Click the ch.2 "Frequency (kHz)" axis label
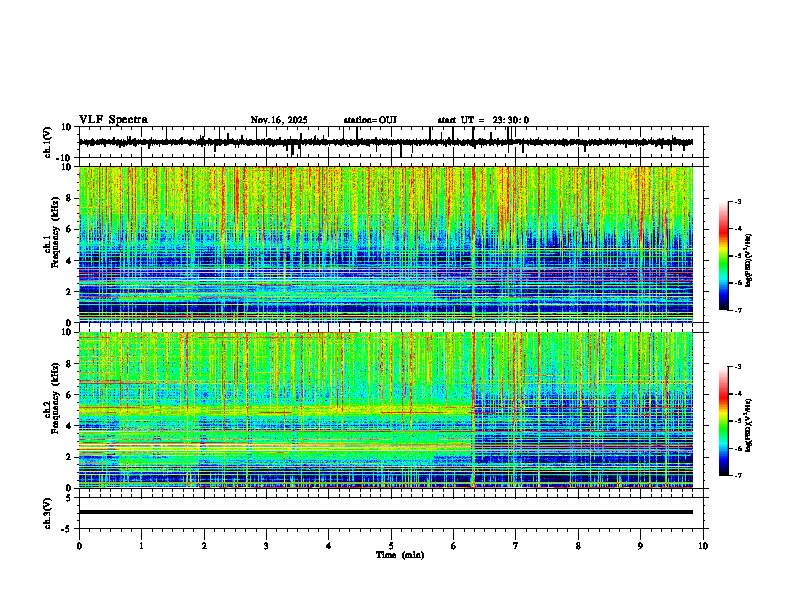 55,398
